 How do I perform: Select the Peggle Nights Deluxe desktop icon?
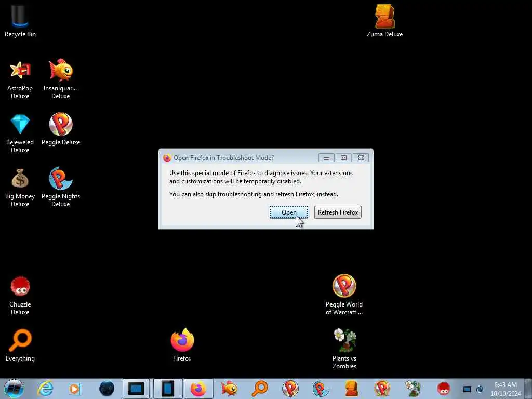point(61,188)
